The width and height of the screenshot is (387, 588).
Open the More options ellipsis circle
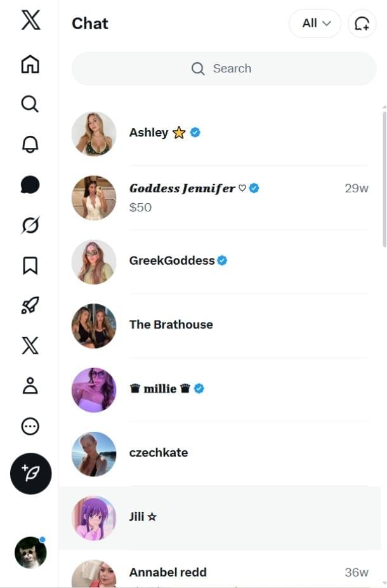(x=30, y=427)
